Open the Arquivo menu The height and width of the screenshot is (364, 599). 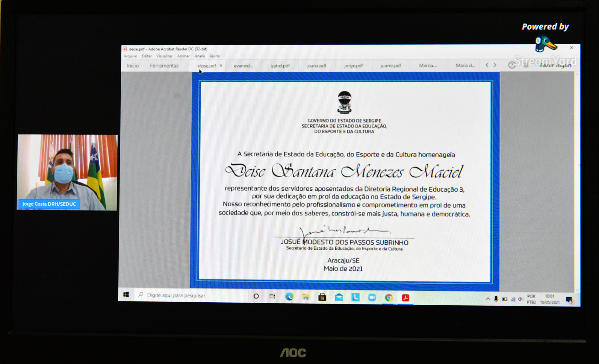(x=130, y=56)
